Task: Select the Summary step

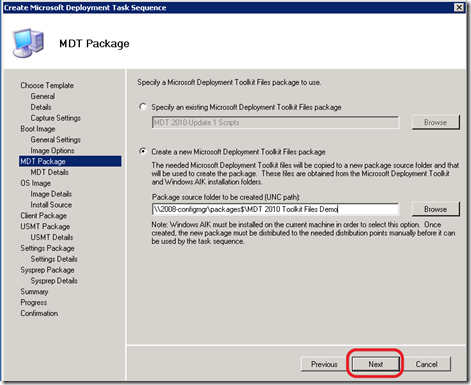Action: pyautogui.click(x=34, y=291)
